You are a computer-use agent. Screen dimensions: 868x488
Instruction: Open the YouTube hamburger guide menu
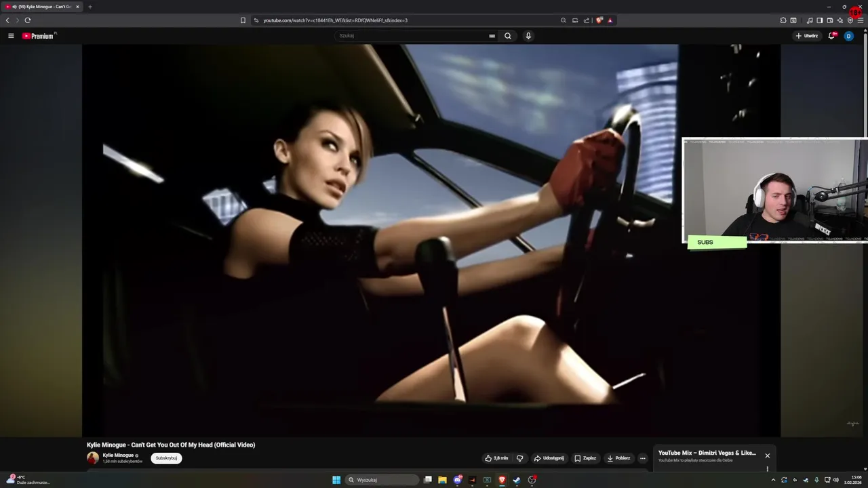point(11,36)
